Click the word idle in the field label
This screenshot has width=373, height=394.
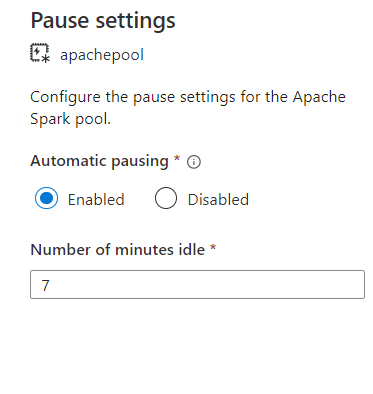(194, 249)
